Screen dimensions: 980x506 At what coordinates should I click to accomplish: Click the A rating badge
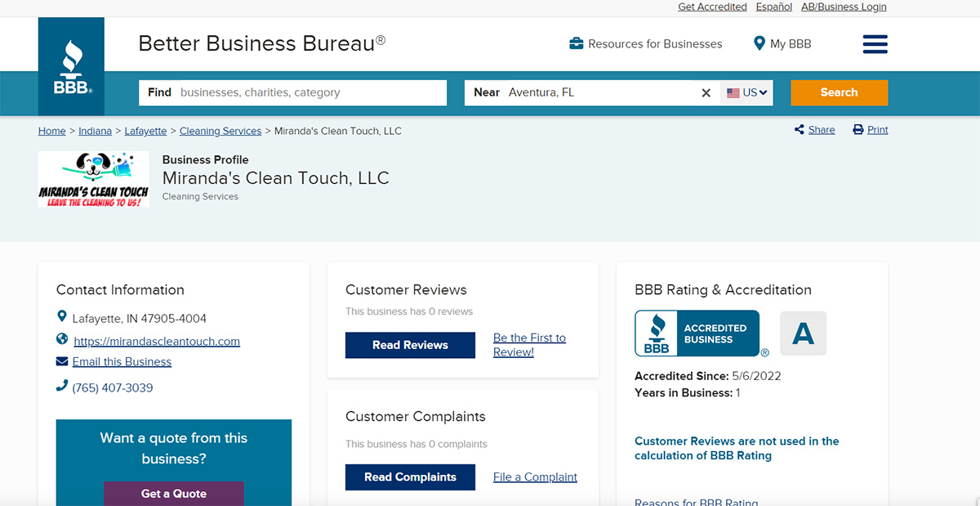pos(804,334)
